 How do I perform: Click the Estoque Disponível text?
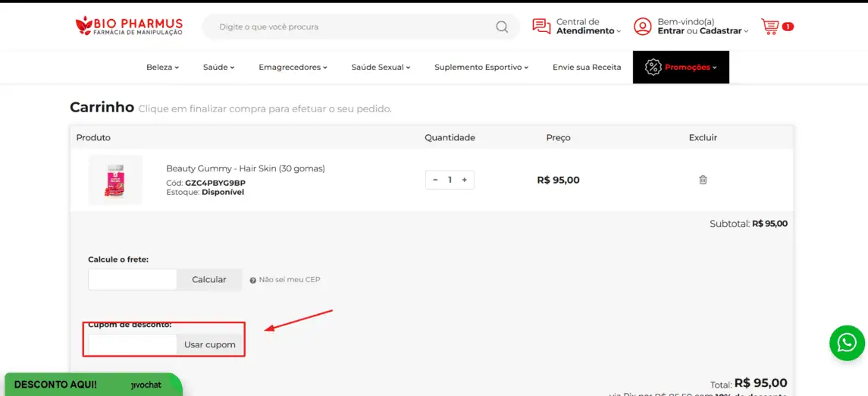[205, 192]
